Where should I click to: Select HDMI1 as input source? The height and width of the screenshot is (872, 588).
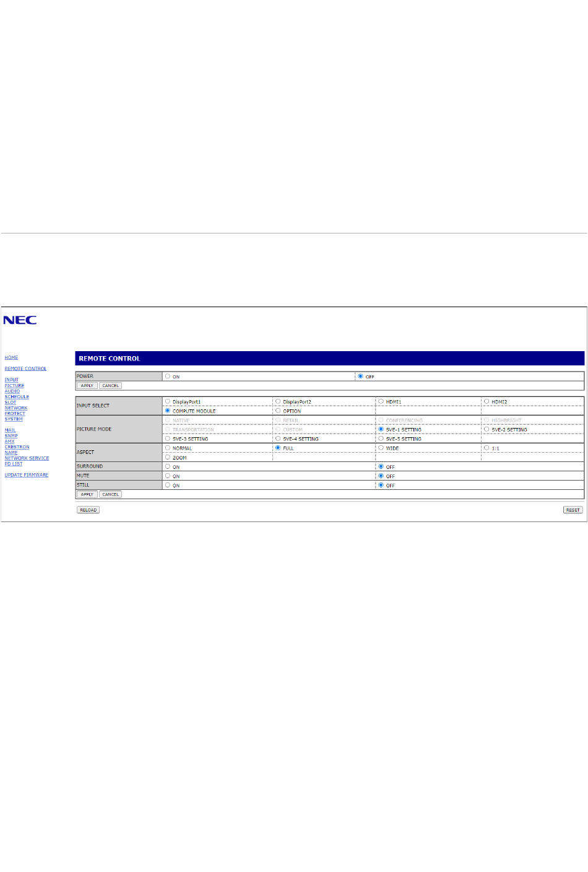381,401
